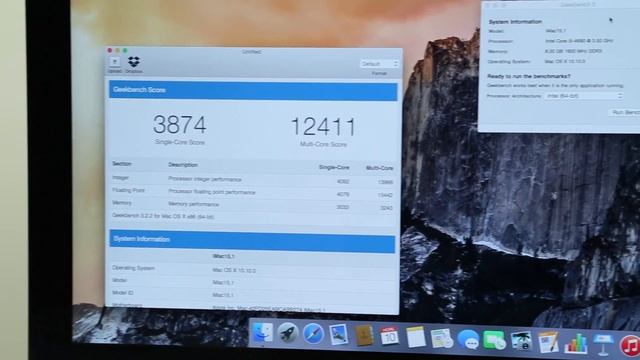This screenshot has height=360, width=640.
Task: Open Finder from the dock
Action: [262, 333]
